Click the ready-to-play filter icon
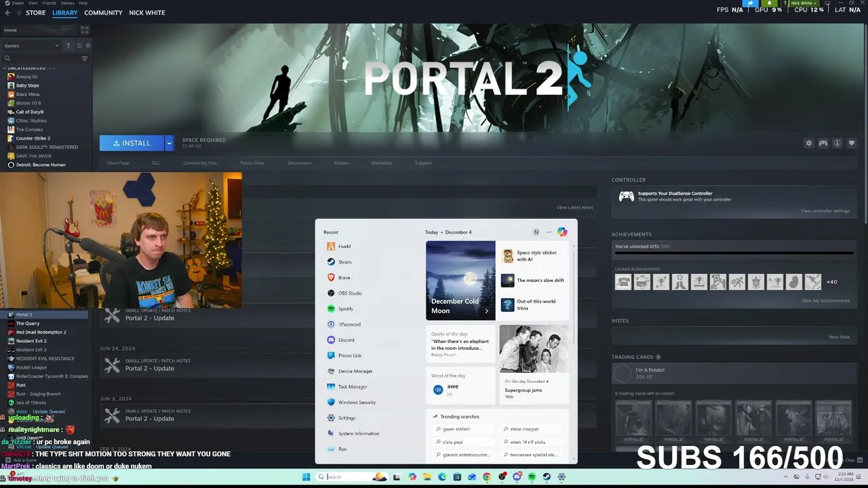Image resolution: width=868 pixels, height=488 pixels. pos(88,45)
